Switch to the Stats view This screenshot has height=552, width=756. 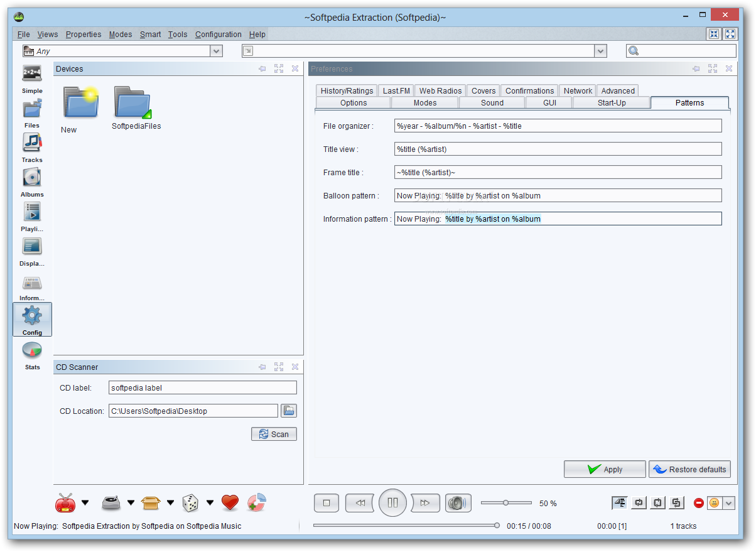coord(32,355)
